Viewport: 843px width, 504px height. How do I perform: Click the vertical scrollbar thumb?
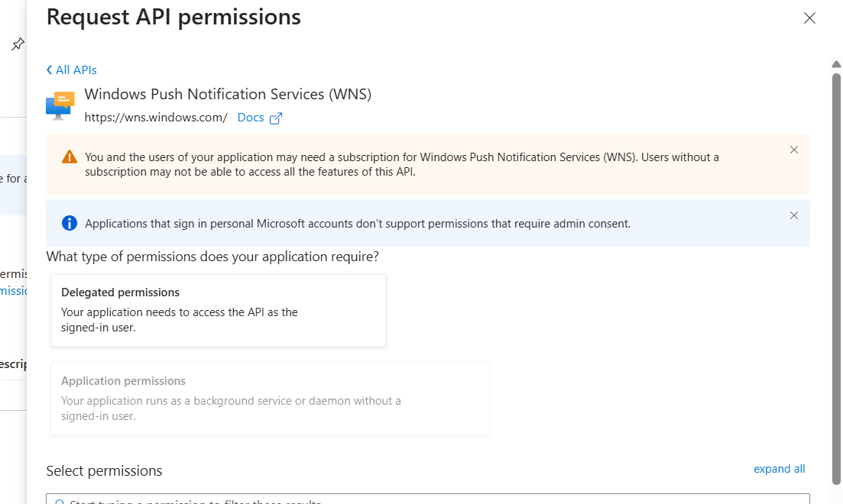(x=836, y=279)
